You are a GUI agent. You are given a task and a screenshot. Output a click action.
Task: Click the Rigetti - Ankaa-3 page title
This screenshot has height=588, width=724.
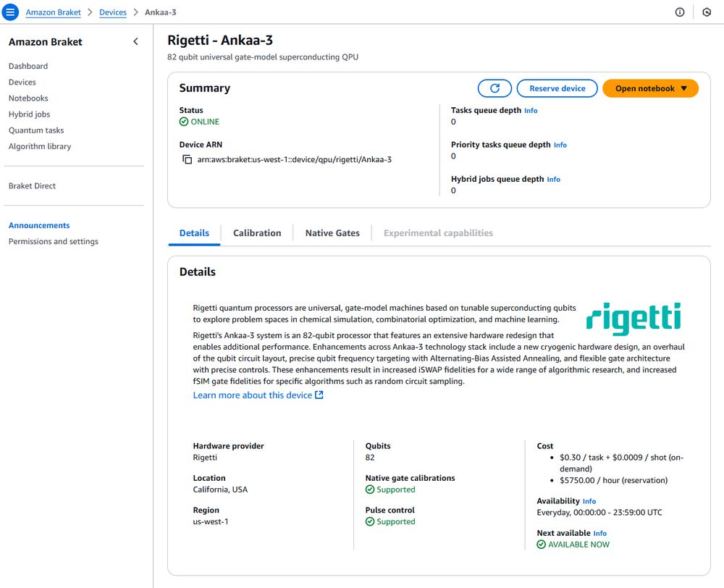click(x=220, y=40)
